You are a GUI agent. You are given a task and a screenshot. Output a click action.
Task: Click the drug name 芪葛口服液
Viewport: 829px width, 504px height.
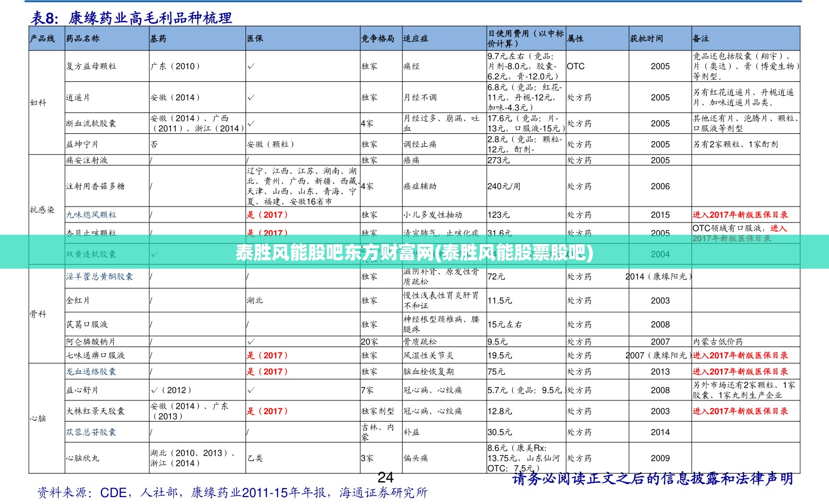87,324
